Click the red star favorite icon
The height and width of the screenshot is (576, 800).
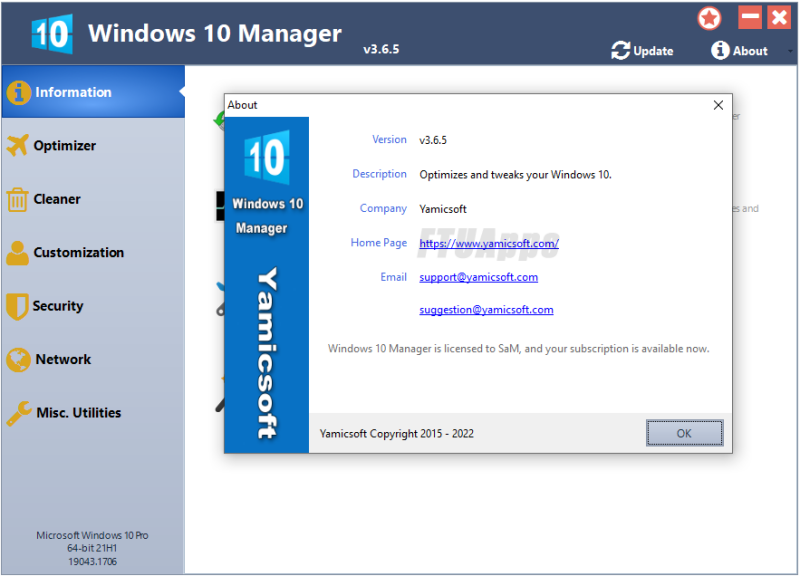tap(709, 19)
